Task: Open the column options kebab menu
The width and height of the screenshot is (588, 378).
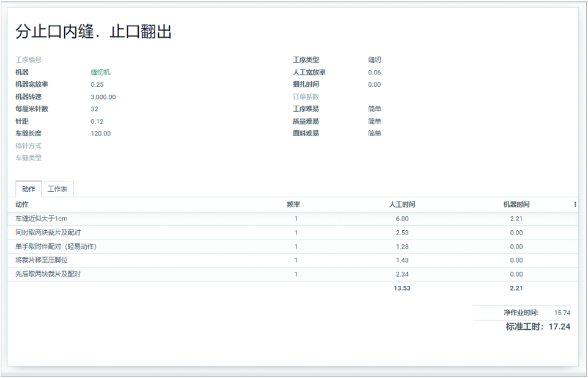Action: point(575,205)
